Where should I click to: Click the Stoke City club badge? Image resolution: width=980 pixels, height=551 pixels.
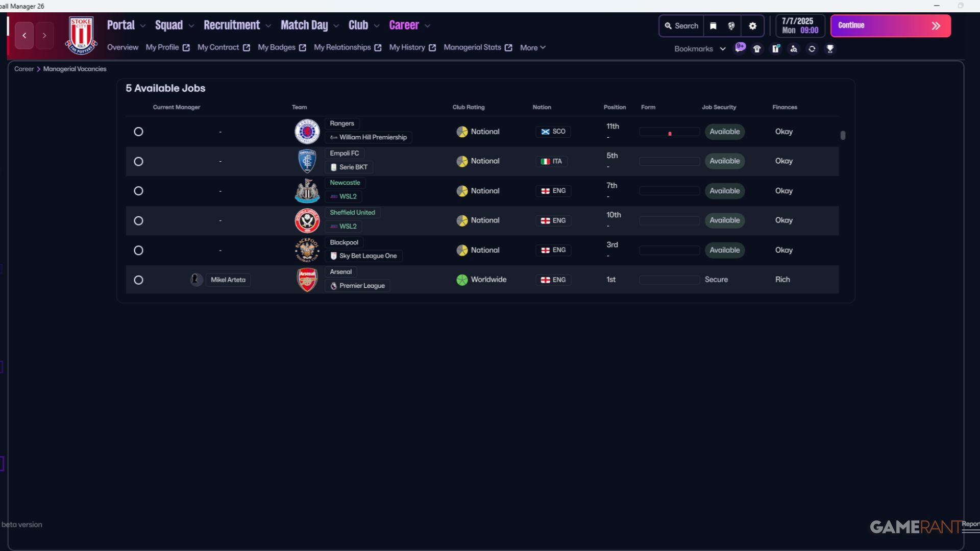click(81, 35)
